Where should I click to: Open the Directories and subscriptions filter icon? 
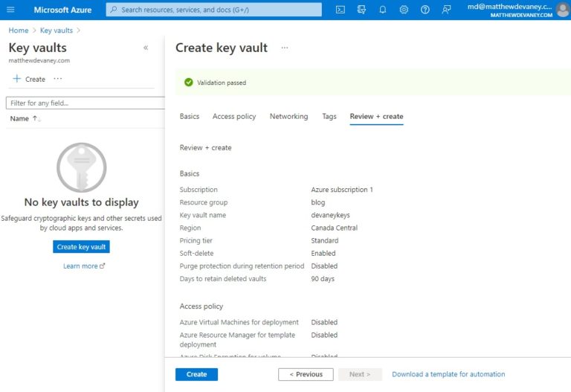pos(361,10)
